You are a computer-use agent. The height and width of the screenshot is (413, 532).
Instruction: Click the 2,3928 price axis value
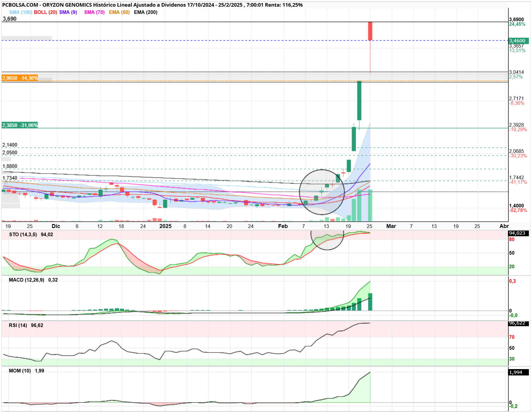click(x=517, y=125)
